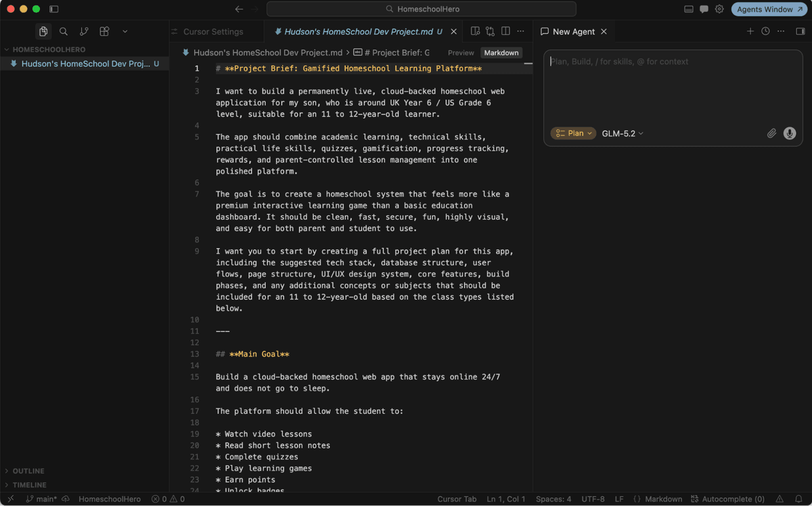Image resolution: width=812 pixels, height=506 pixels.
Task: Open the chat bubble icon in title bar
Action: 704,9
